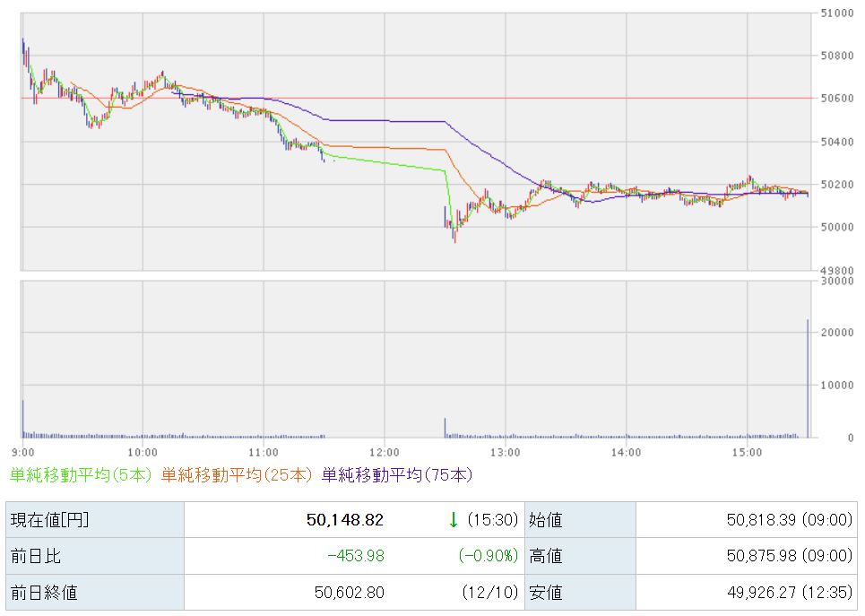
Task: Click the 前日比 row label
Action: [x=34, y=556]
